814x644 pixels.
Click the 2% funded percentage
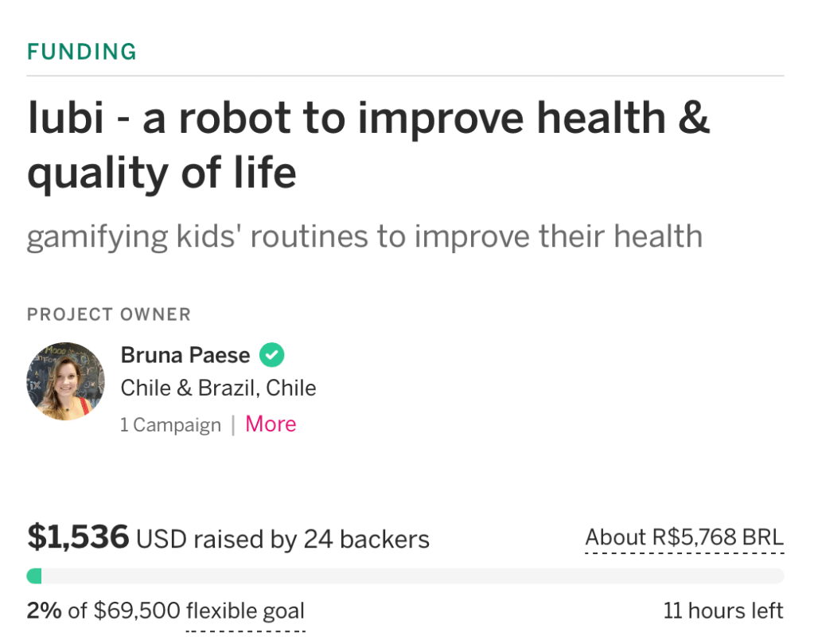tap(45, 611)
